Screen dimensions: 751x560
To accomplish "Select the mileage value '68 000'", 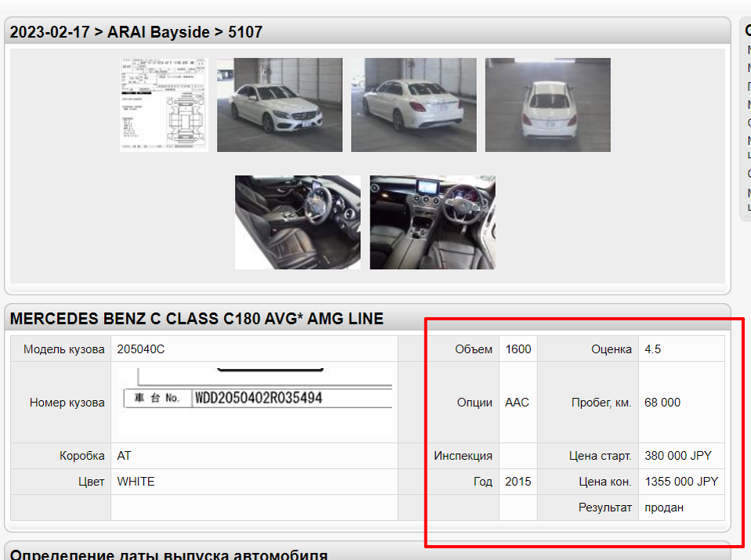I will tap(663, 403).
